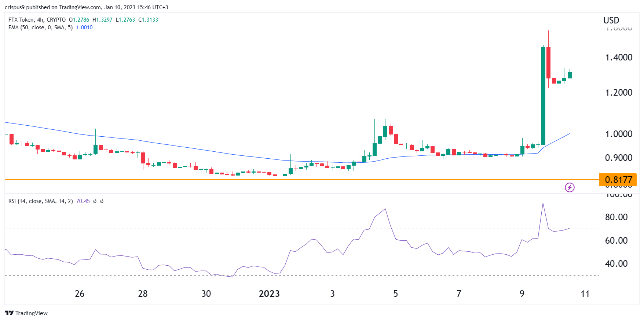Click the 40.00 RSI axis label
644x321 pixels.
(x=616, y=264)
